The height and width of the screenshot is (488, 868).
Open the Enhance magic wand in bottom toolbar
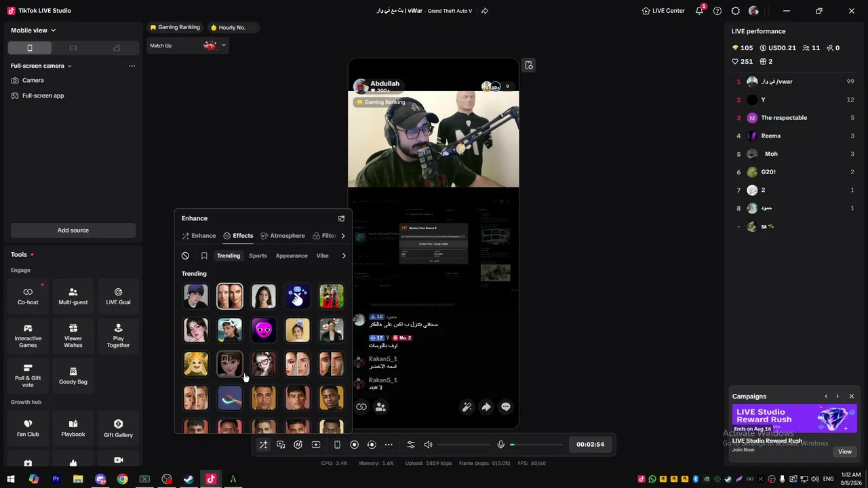coord(263,445)
